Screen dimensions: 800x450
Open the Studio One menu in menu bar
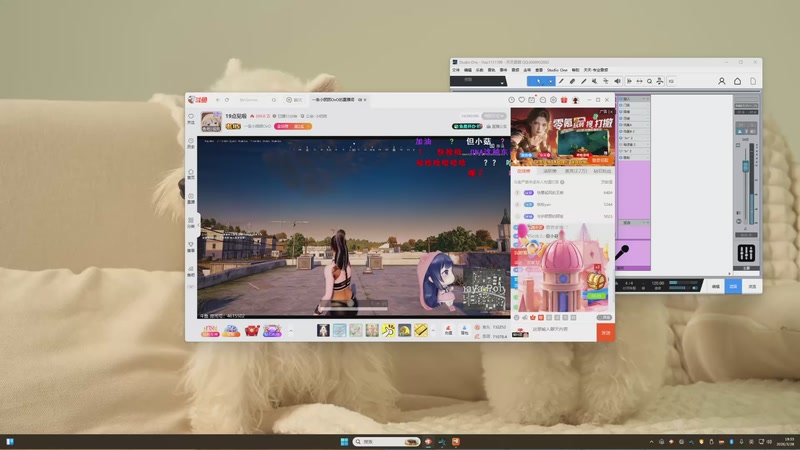(557, 70)
